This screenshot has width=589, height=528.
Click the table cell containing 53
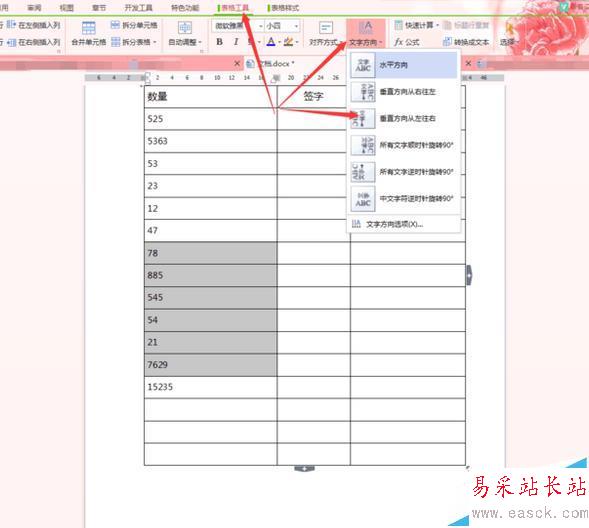click(210, 164)
